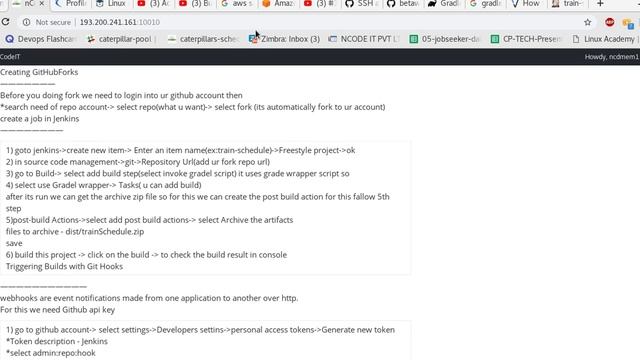Click 'For this we need Github api key'
The image size is (640, 360).
coord(58,310)
